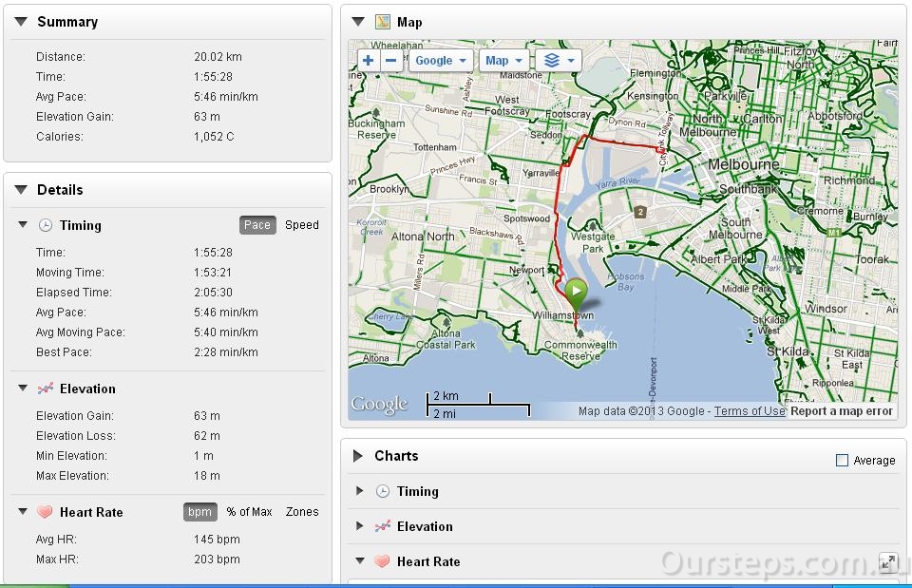The image size is (912, 588).
Task: Click the elevation icon in Charts section
Action: 382,526
